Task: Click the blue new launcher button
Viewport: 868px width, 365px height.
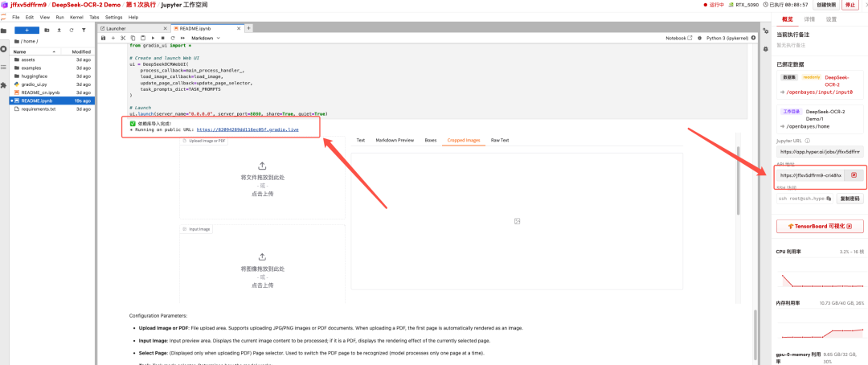Action: pyautogui.click(x=26, y=30)
